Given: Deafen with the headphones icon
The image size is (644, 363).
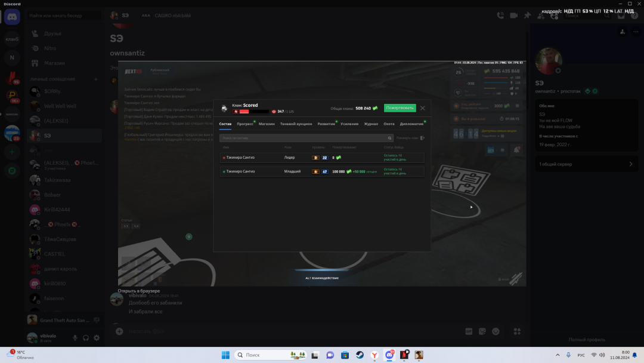Looking at the screenshot, I should pos(86,338).
